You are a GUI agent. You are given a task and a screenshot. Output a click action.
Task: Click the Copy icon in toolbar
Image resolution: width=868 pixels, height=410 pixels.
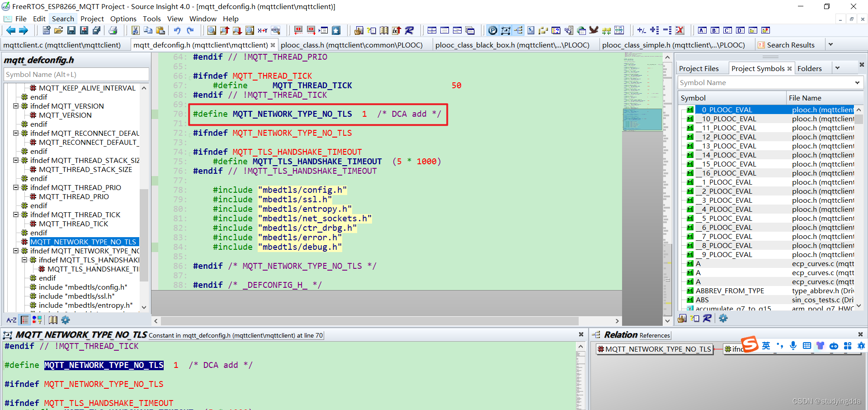[148, 30]
